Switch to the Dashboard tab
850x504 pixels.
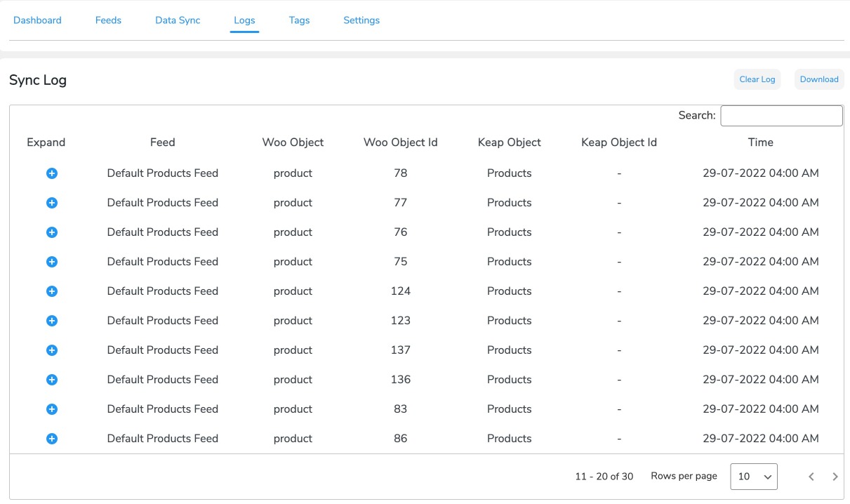[x=37, y=20]
